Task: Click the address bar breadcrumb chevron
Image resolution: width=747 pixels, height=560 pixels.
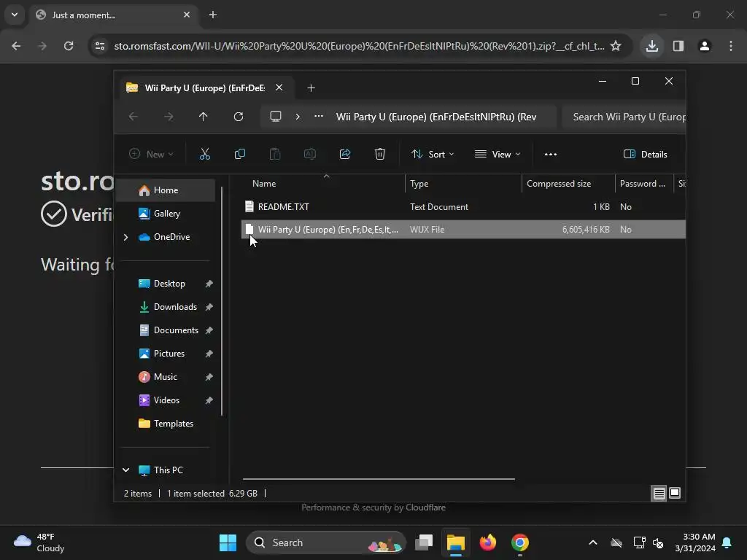Action: coord(298,116)
